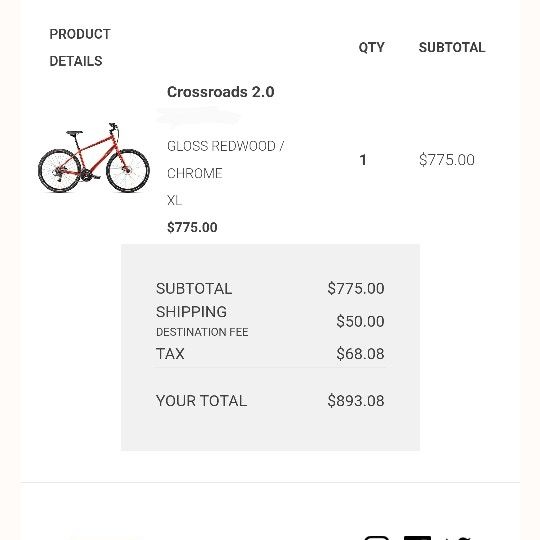Click the TAX label
Viewport: 540px width, 540px height.
tap(170, 354)
